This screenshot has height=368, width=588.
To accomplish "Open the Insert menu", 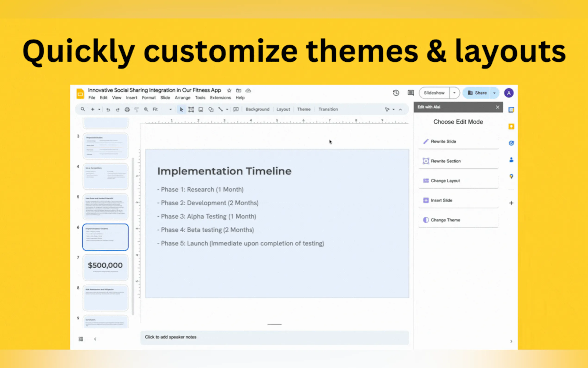I will [x=131, y=98].
